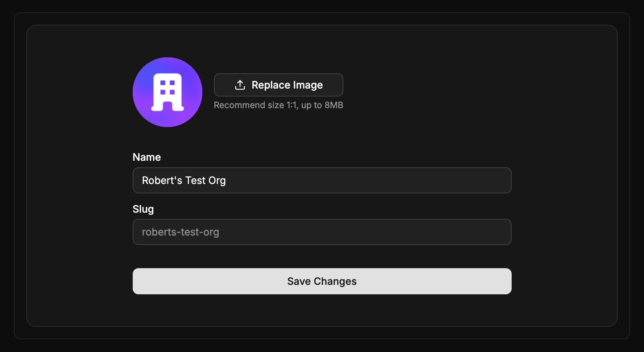Click the "Name" field label
Viewport: 644px width, 352px height.
(x=146, y=157)
